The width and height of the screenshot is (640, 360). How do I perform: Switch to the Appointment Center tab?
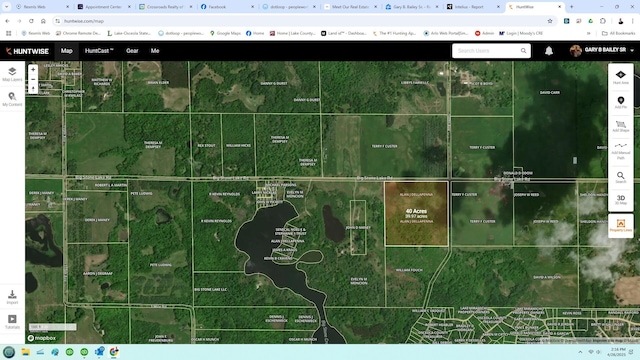103,7
